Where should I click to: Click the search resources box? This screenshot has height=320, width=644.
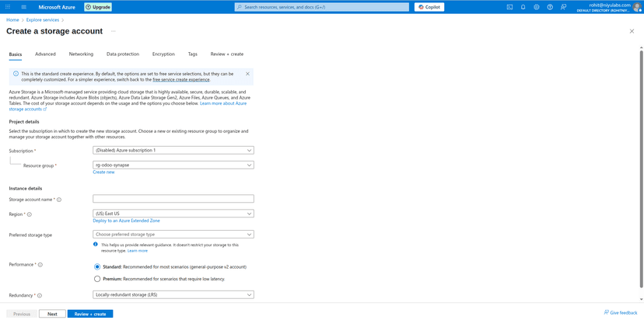tap(321, 7)
